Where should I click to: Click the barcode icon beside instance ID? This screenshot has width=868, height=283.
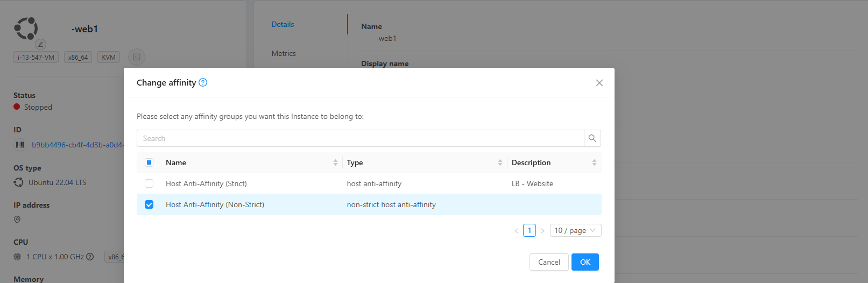click(x=20, y=145)
